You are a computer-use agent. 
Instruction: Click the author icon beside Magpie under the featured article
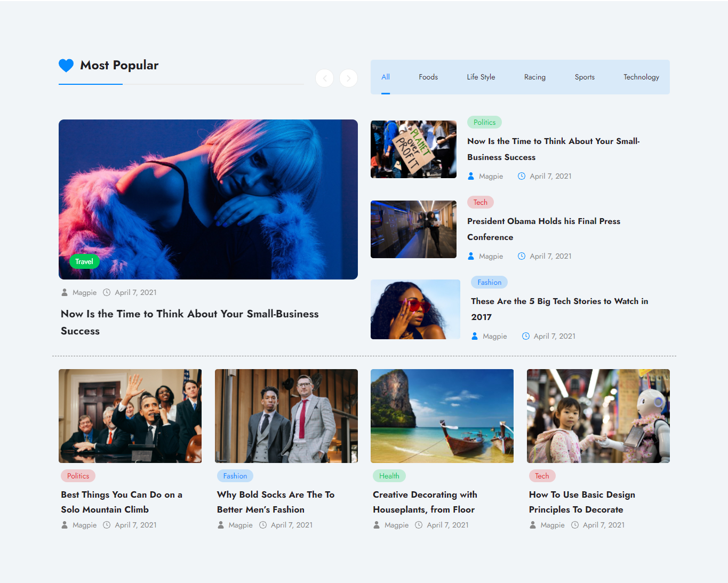point(64,292)
